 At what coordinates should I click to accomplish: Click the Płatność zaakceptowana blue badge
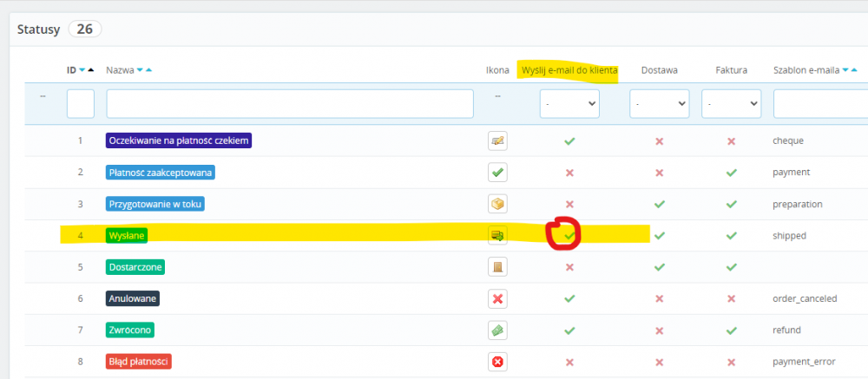161,172
